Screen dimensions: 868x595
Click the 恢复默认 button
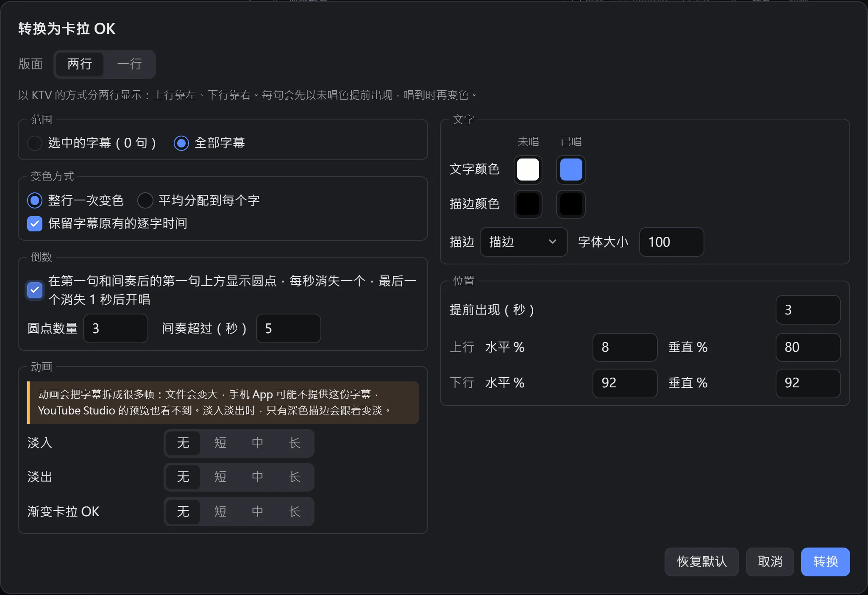702,562
